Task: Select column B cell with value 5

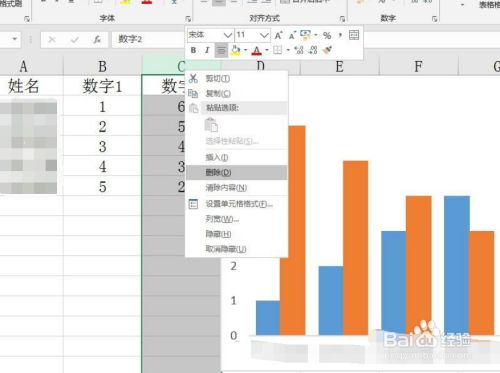Action: pos(102,186)
